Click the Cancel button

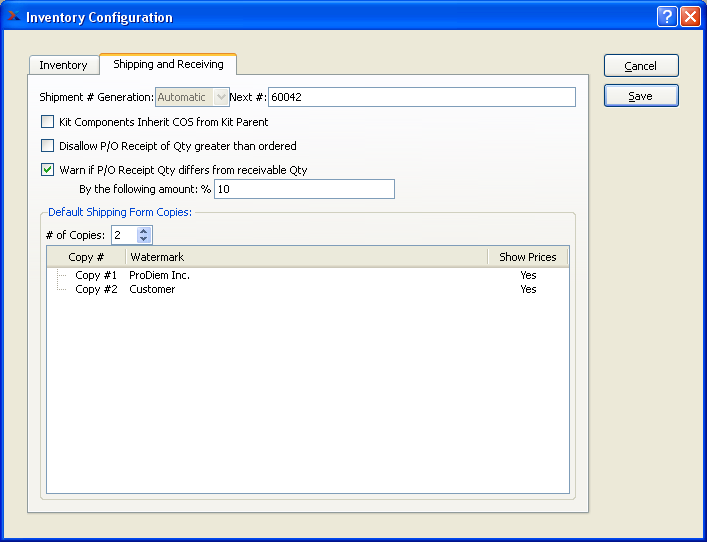pyautogui.click(x=641, y=66)
